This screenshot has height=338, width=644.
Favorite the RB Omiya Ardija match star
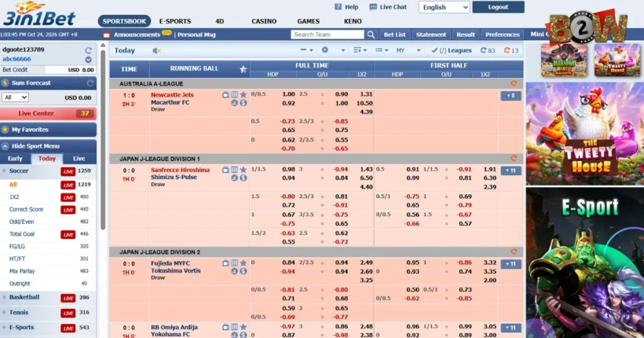coord(243,327)
